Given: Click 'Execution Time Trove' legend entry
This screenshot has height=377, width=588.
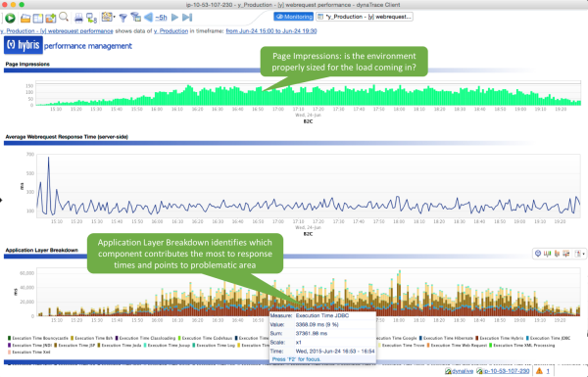Looking at the screenshot, I should 401,345.
